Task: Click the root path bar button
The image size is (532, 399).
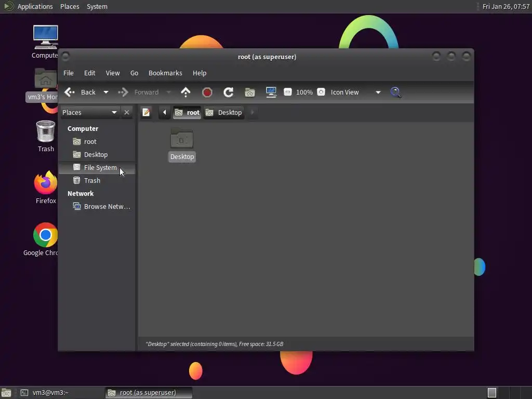Action: pos(187,112)
